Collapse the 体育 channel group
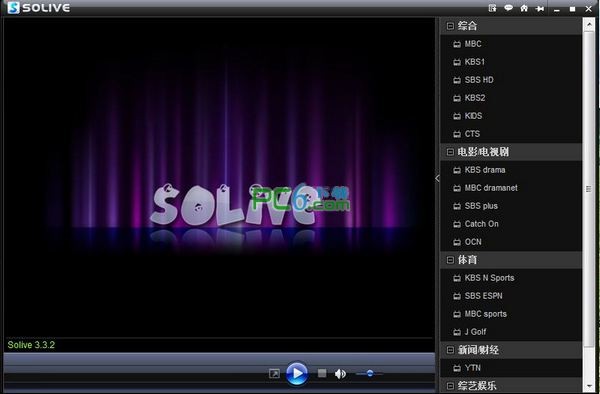This screenshot has height=394, width=600. (x=450, y=260)
